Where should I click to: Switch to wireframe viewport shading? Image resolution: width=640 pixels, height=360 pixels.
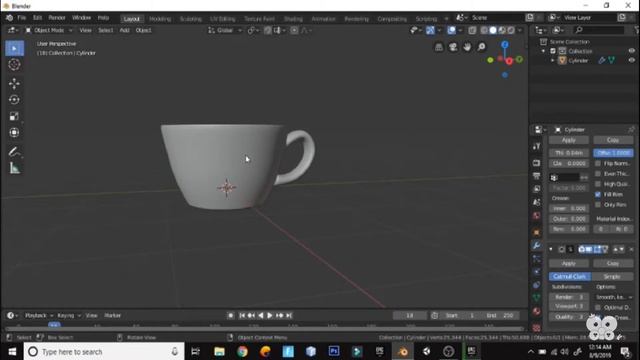[x=484, y=30]
